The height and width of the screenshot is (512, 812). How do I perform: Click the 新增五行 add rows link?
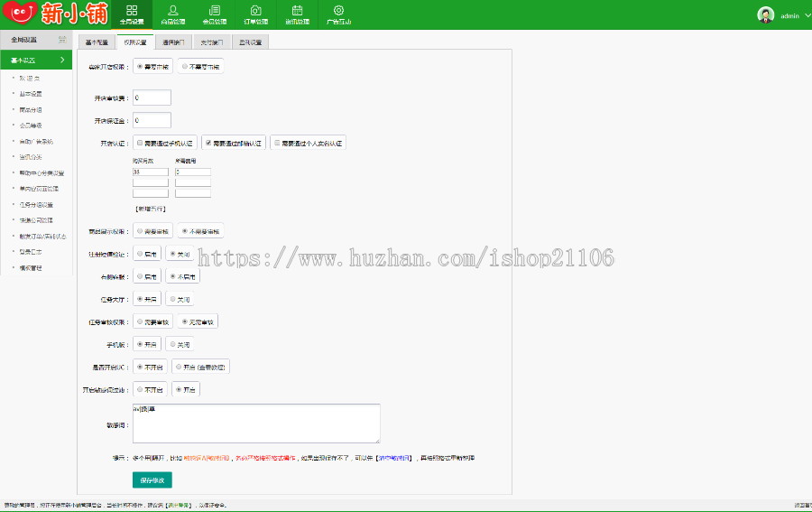click(150, 209)
